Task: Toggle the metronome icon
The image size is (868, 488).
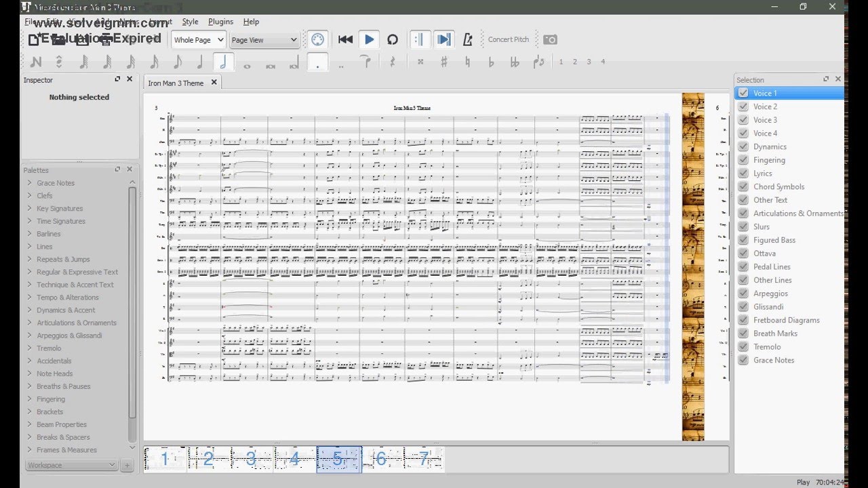Action: tap(467, 39)
